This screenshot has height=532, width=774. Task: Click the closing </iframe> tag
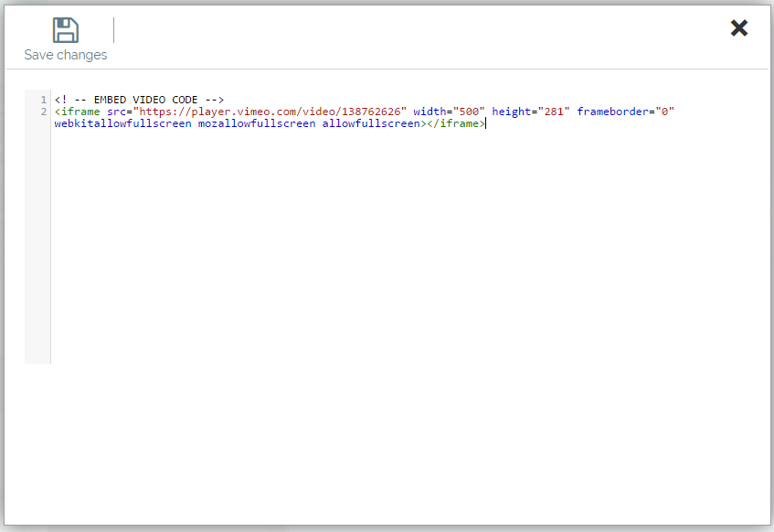click(456, 123)
